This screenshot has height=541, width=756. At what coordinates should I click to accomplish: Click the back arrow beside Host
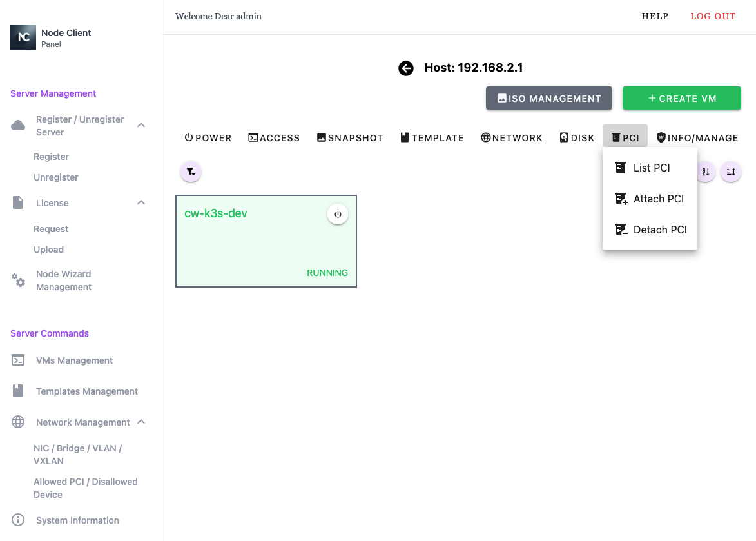point(405,68)
